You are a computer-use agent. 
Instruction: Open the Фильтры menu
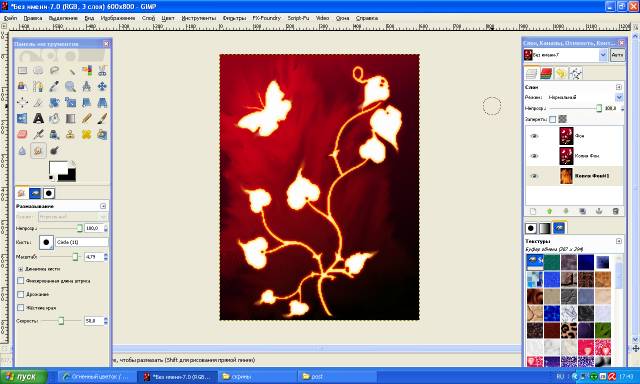234,18
